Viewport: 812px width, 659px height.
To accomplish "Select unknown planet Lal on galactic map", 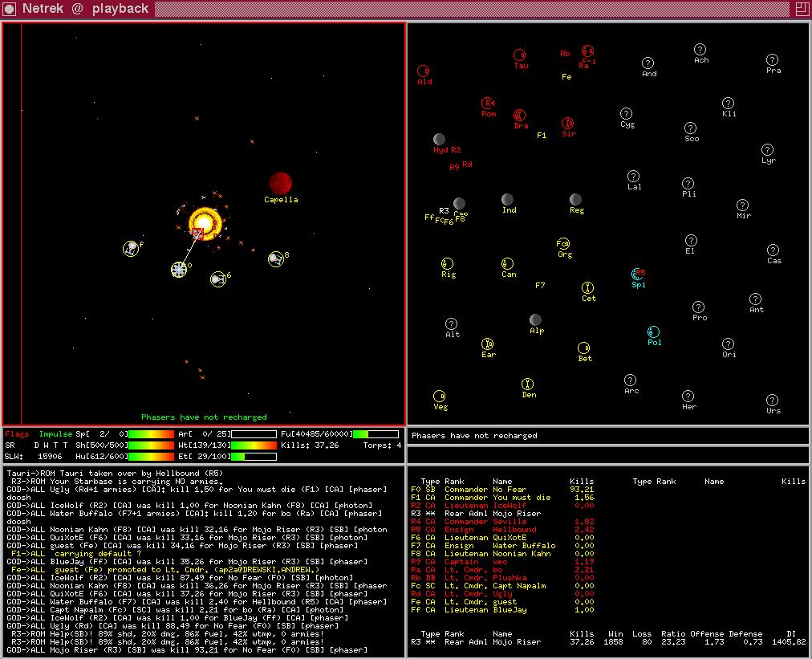I will click(633, 176).
